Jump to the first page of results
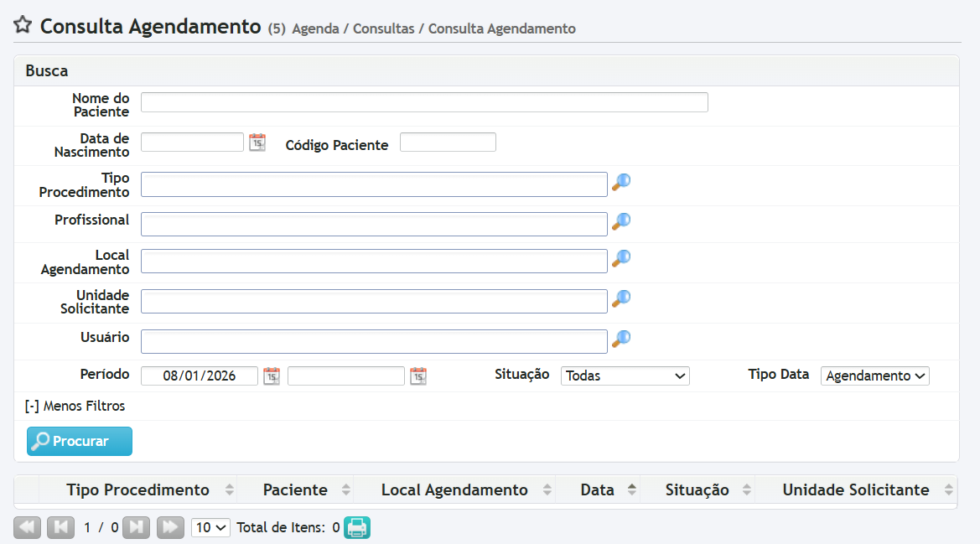Image resolution: width=980 pixels, height=544 pixels. [x=28, y=528]
